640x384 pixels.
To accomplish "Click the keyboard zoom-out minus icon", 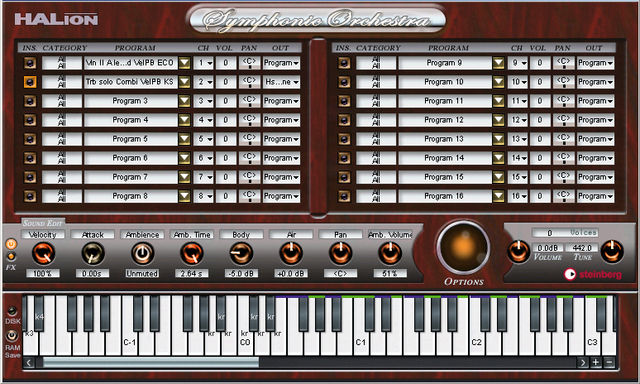I will [609, 362].
